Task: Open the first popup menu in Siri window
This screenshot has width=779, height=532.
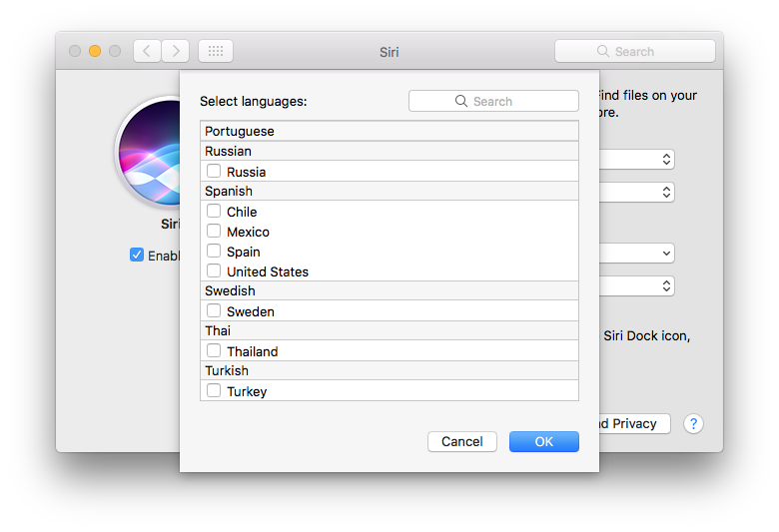Action: pyautogui.click(x=637, y=160)
